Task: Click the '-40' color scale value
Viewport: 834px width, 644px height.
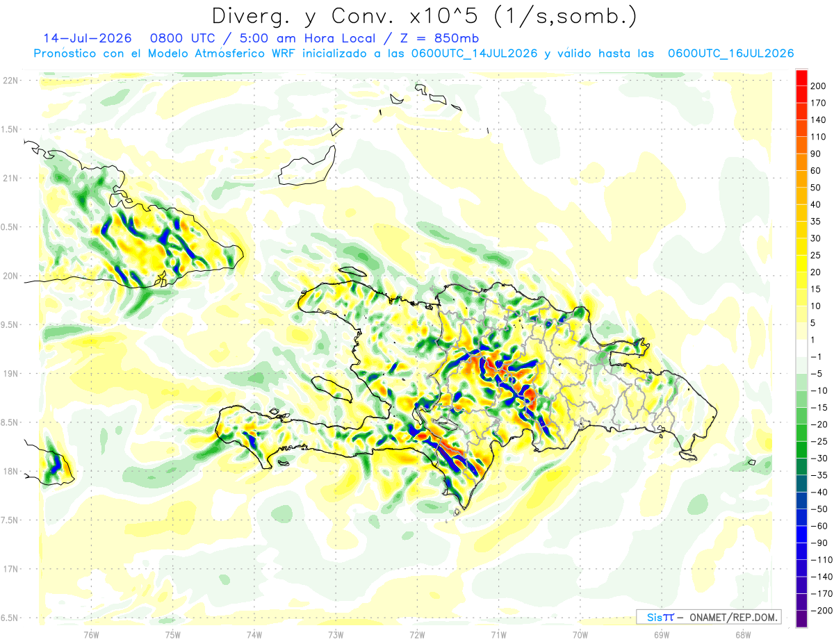Action: tap(819, 493)
